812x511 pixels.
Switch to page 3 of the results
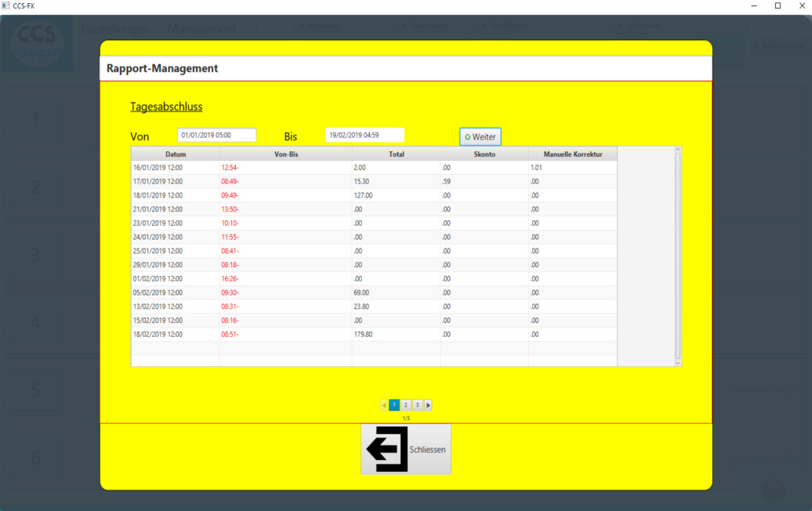pyautogui.click(x=417, y=405)
